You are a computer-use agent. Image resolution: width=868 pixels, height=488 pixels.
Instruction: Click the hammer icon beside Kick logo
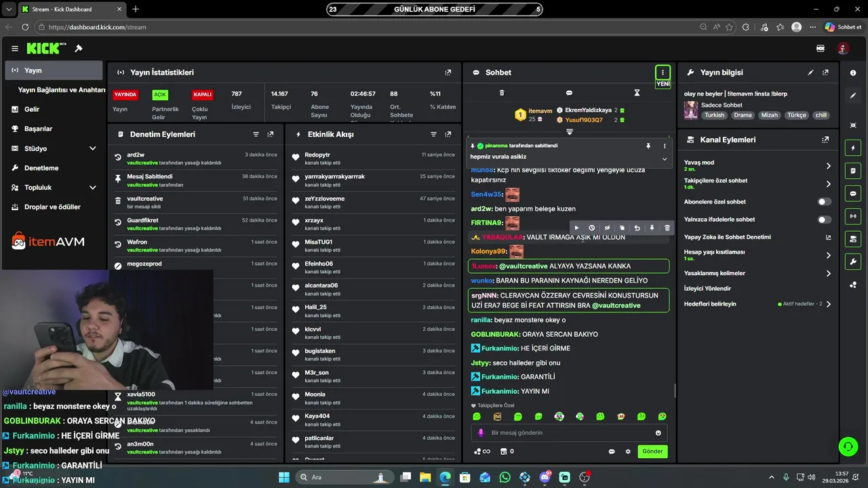79,49
